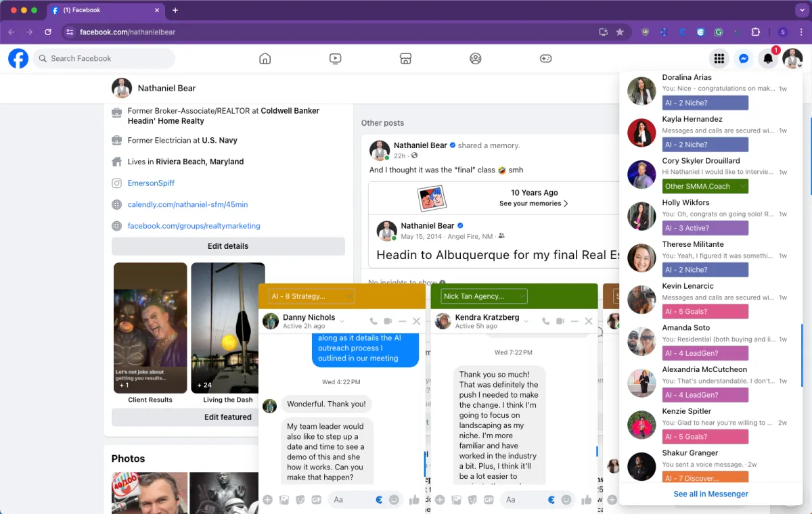The width and height of the screenshot is (812, 514).
Task: Send a thumbs up to Kendra Kratzberg
Action: (x=587, y=500)
